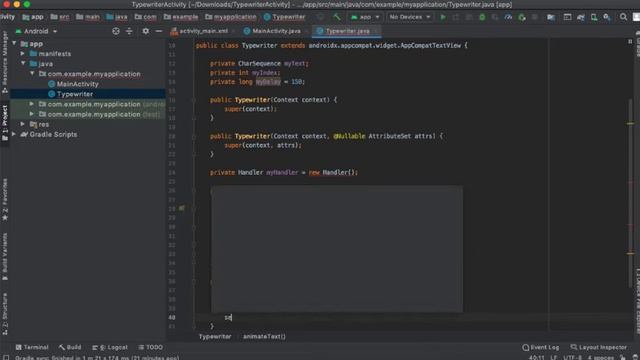This screenshot has height=360, width=640.
Task: Open Structure side tool window
Action: tap(5, 313)
